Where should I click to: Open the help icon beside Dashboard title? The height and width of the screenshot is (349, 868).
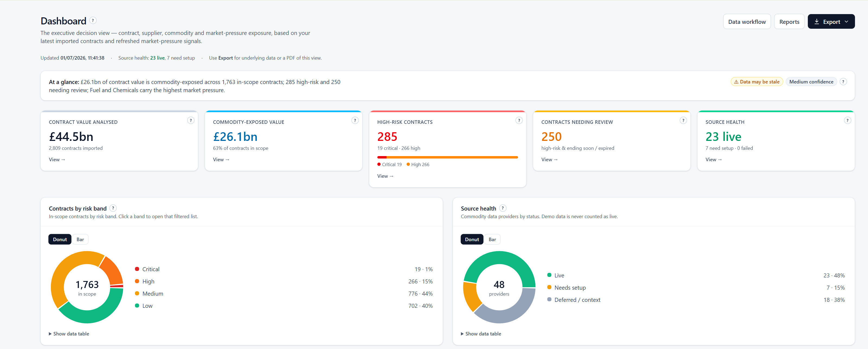93,21
